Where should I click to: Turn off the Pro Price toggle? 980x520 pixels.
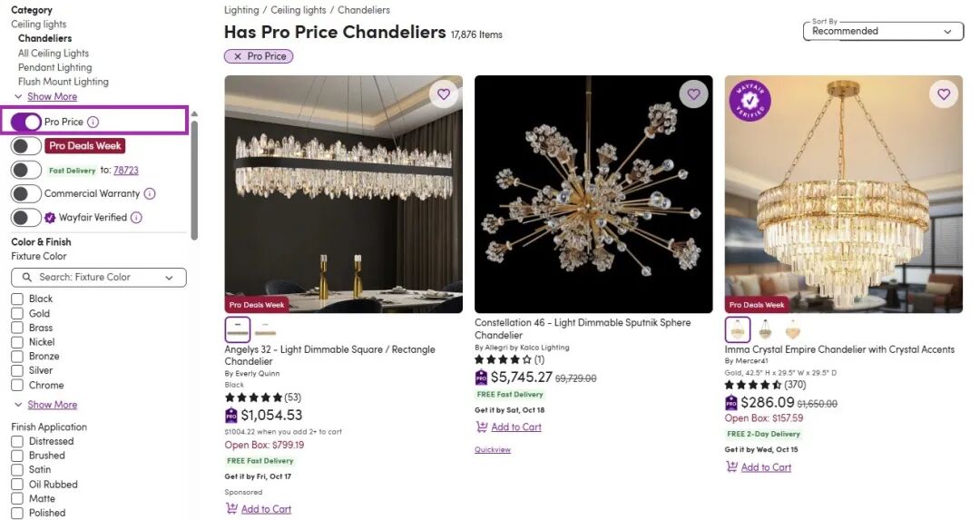[x=26, y=122]
